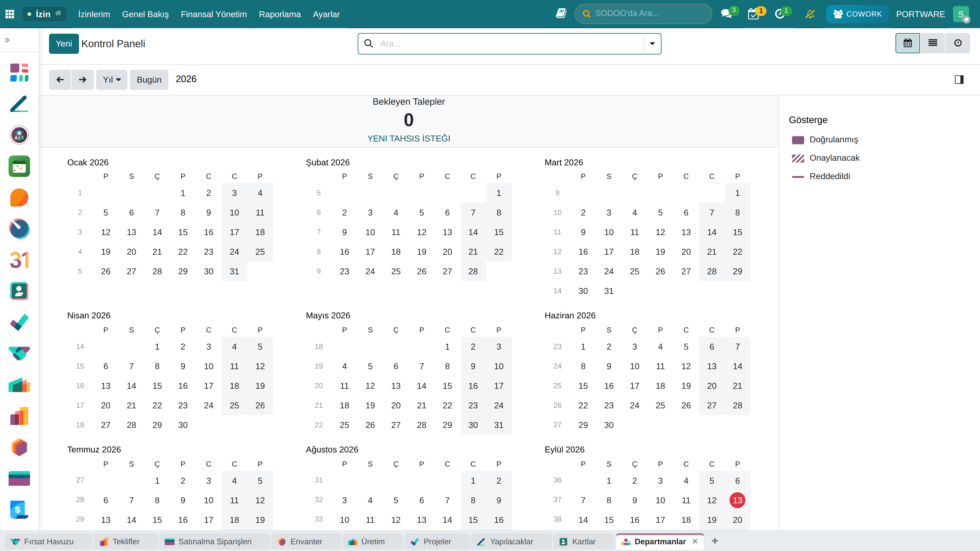The width and height of the screenshot is (980, 551).
Task: Open the apps grid menu
Action: (10, 14)
